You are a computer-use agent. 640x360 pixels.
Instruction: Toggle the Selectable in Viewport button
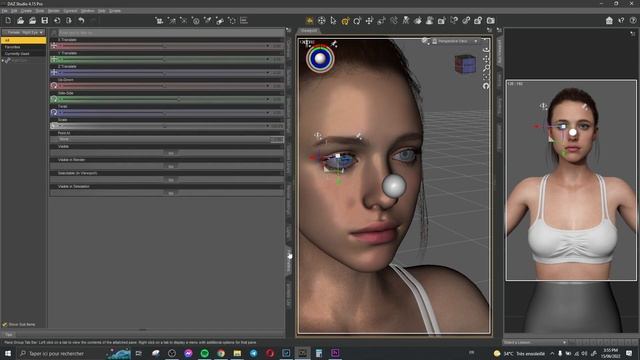click(x=171, y=180)
